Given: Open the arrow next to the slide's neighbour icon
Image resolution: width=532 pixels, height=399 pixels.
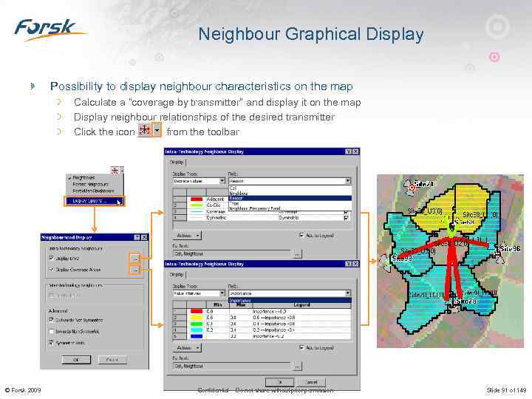Looking at the screenshot, I should (x=157, y=129).
